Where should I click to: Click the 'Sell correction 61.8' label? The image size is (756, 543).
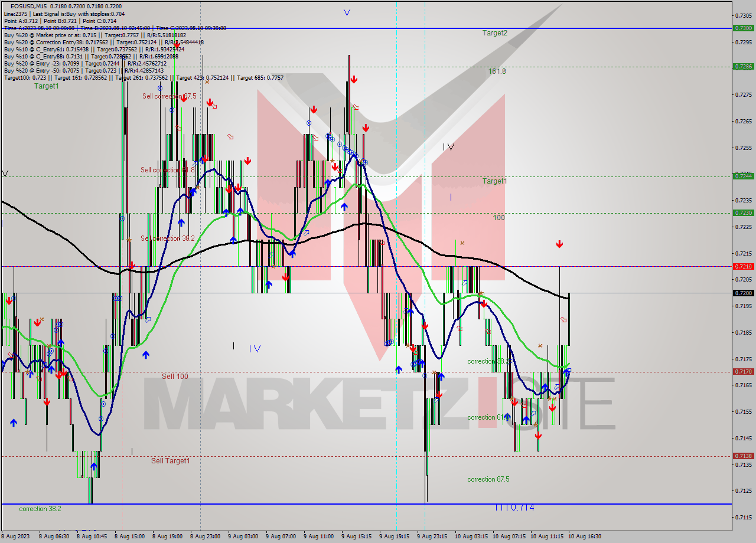pyautogui.click(x=167, y=170)
